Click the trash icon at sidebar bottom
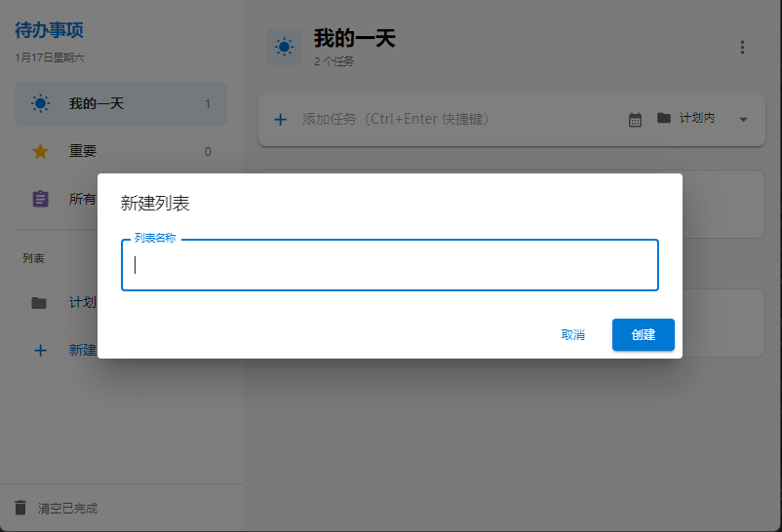The width and height of the screenshot is (782, 532). (20, 508)
